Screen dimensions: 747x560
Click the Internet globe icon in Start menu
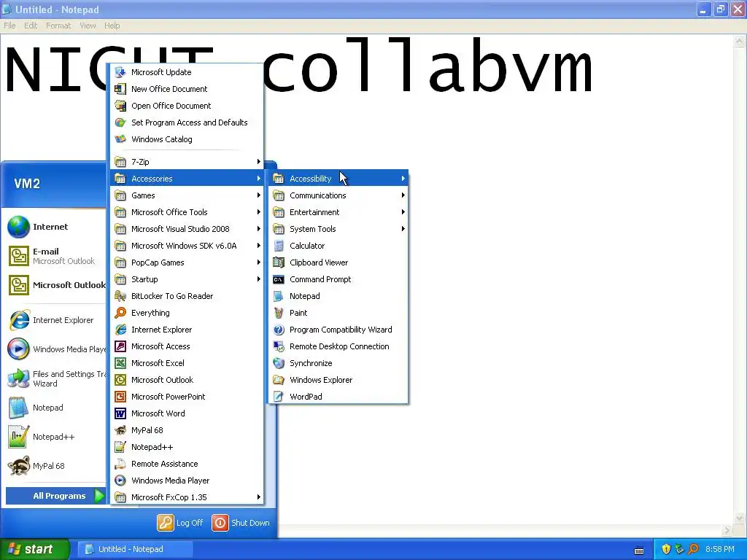tap(18, 227)
